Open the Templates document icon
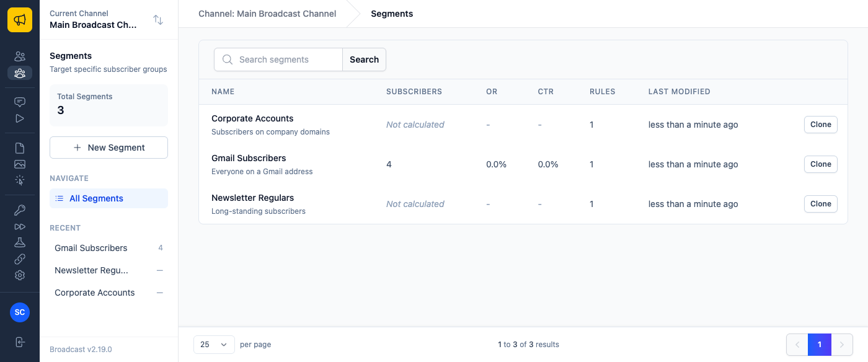Screen dimensions: 868x362 point(20,148)
